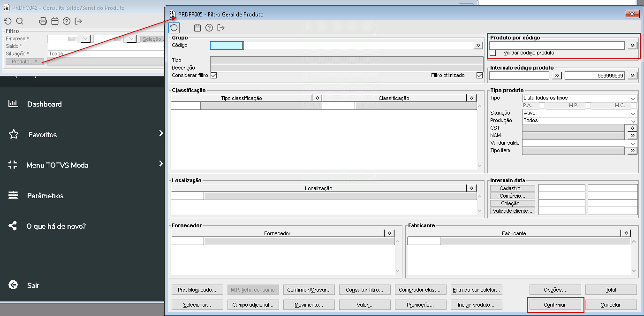The width and height of the screenshot is (644, 316).
Task: Open lookup next to Tipo classificação header
Action: (x=317, y=98)
